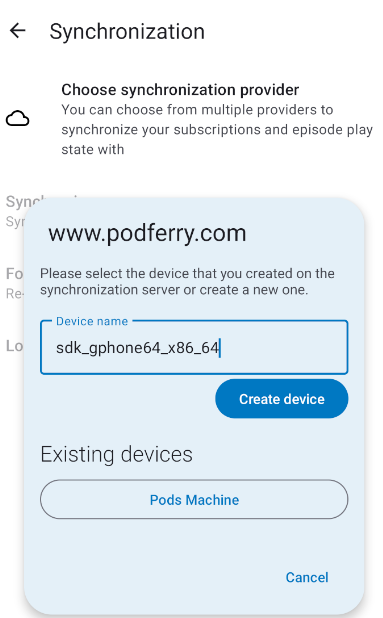Click the provider description text
Screen dimensions: 383x618
pos(217,130)
